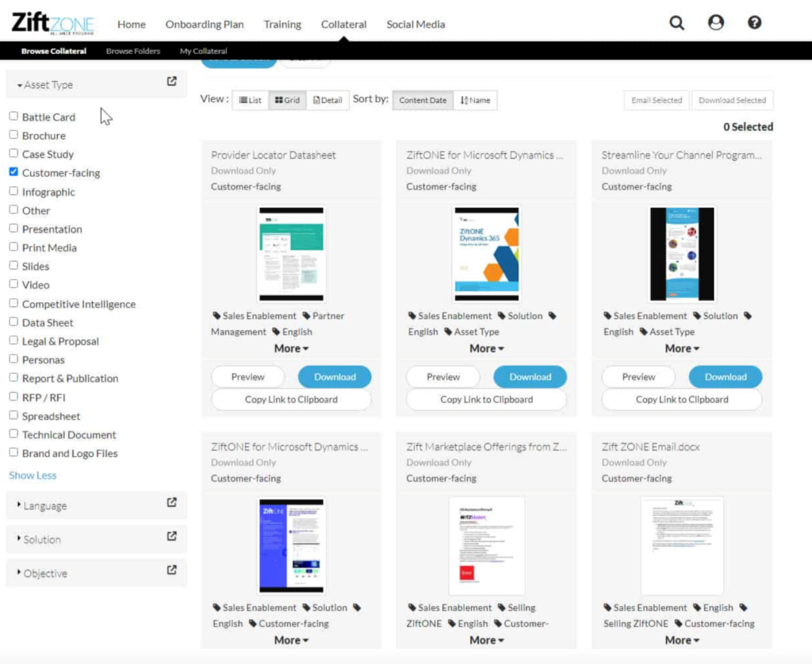Switch to Grid view
812x664 pixels.
287,101
